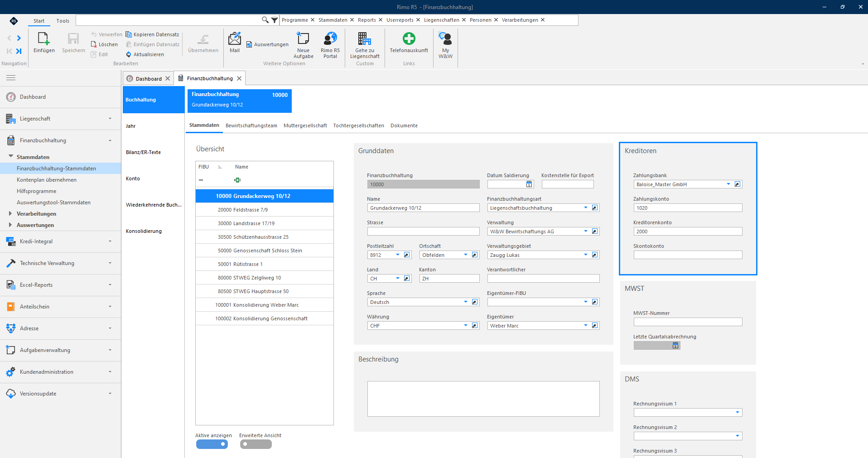Screen dimensions: 868x458
Task: Select row 50000 Genossenschaft Schloss Stein
Action: (x=265, y=251)
